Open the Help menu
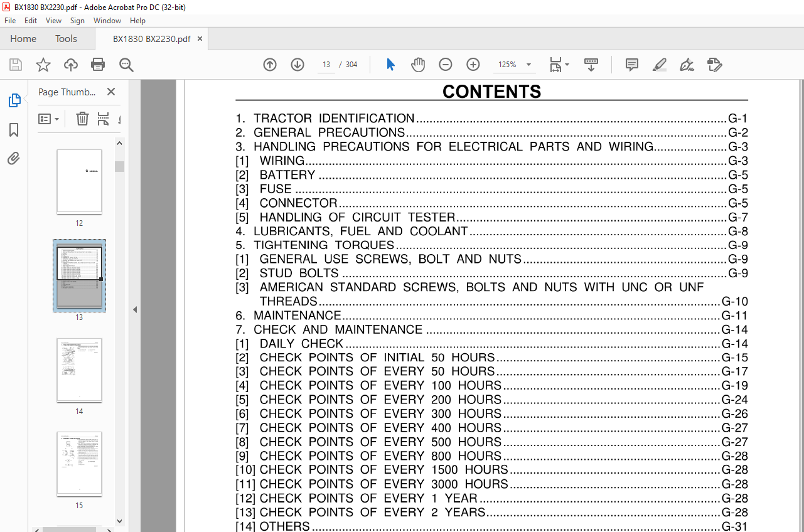804x532 pixels. [137, 21]
